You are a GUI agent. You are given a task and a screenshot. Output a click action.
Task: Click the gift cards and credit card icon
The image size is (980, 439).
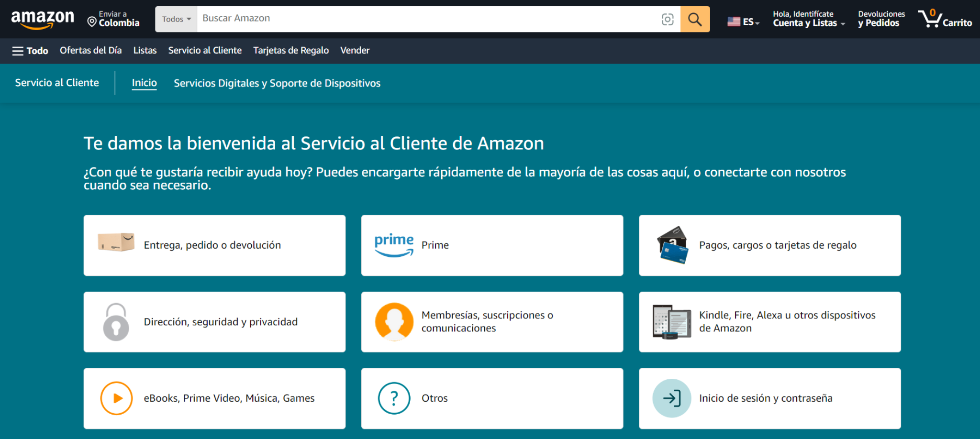click(x=672, y=245)
